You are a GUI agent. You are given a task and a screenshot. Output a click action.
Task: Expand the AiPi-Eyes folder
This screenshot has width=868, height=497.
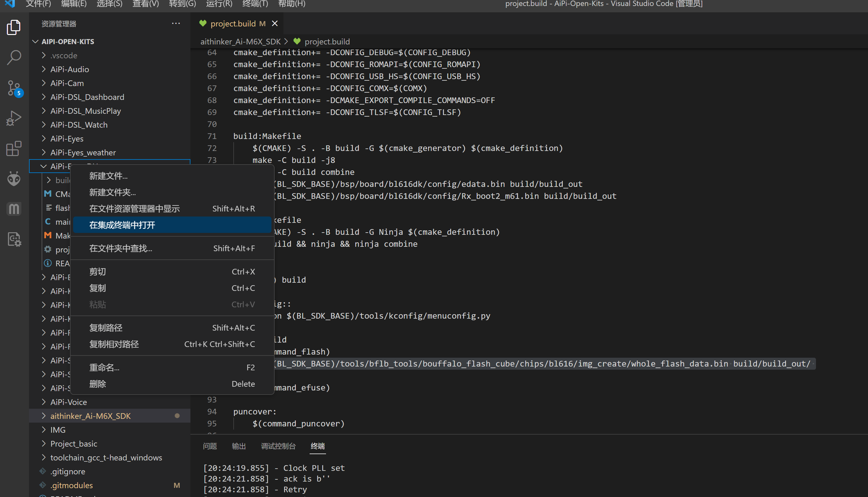pos(44,139)
